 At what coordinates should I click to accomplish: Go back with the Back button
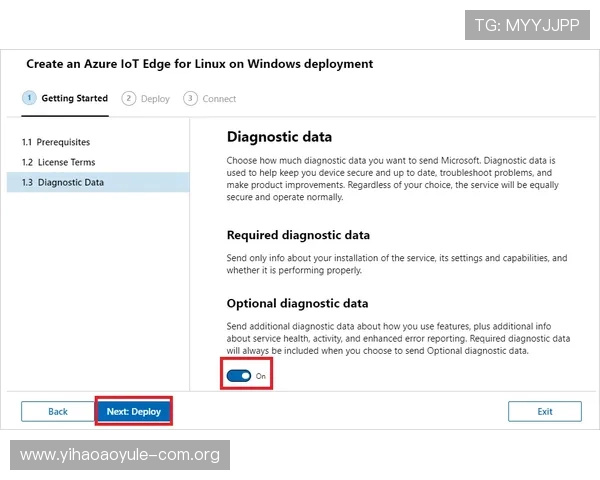58,411
